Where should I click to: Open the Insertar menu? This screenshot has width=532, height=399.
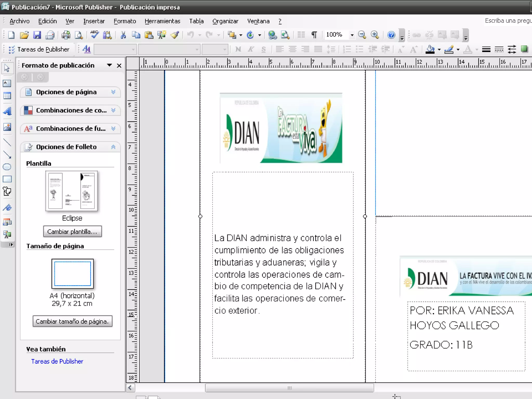point(94,21)
